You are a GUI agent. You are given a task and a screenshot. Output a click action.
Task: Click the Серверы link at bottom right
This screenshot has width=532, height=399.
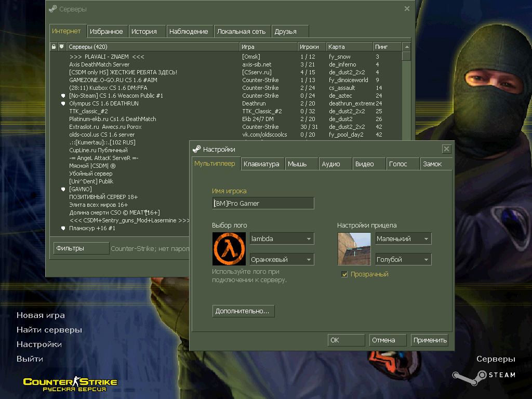pyautogui.click(x=496, y=359)
